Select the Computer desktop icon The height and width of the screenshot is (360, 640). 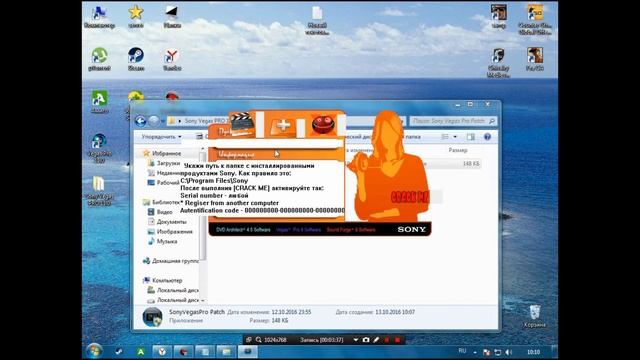tap(99, 16)
